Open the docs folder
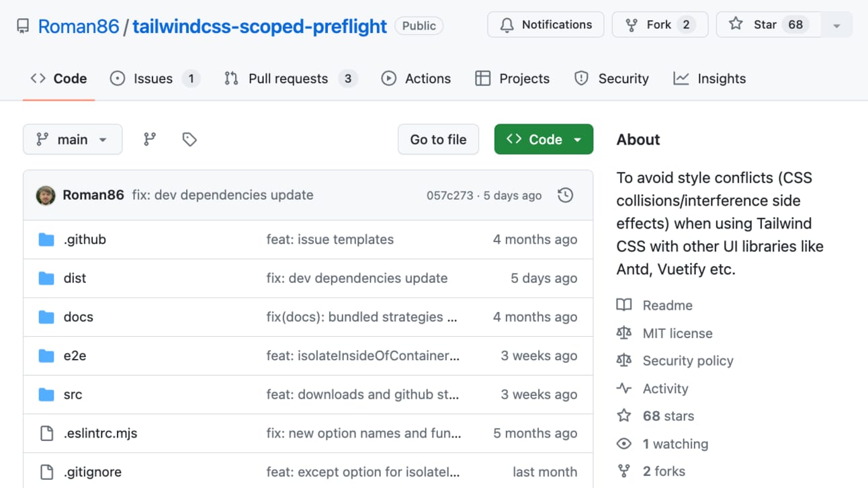The height and width of the screenshot is (488, 868). click(x=78, y=317)
